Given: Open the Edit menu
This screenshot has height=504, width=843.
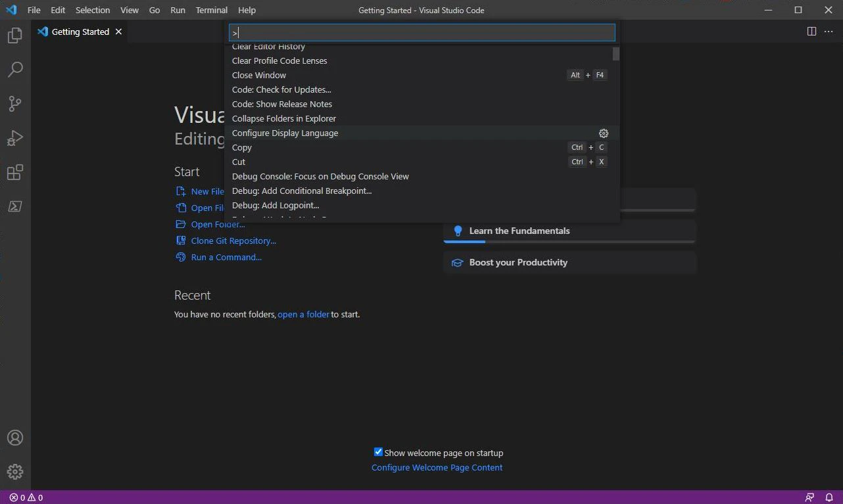Looking at the screenshot, I should [x=58, y=10].
